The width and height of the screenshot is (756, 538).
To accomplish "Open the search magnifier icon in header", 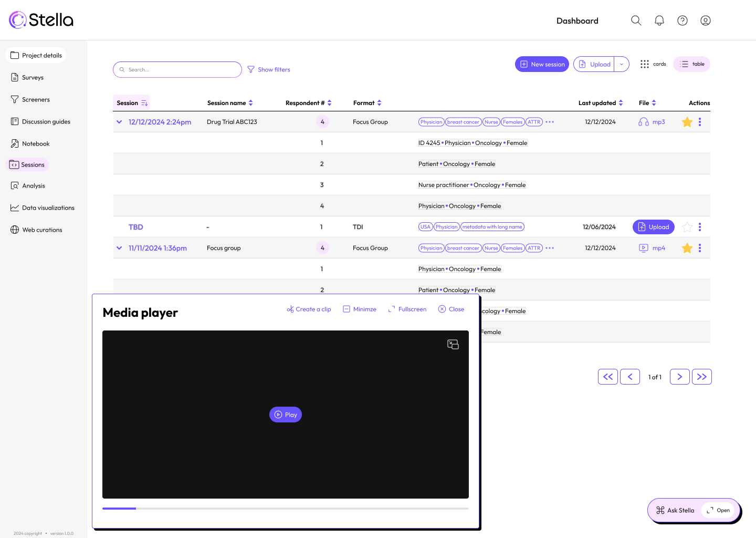I will pyautogui.click(x=636, y=20).
